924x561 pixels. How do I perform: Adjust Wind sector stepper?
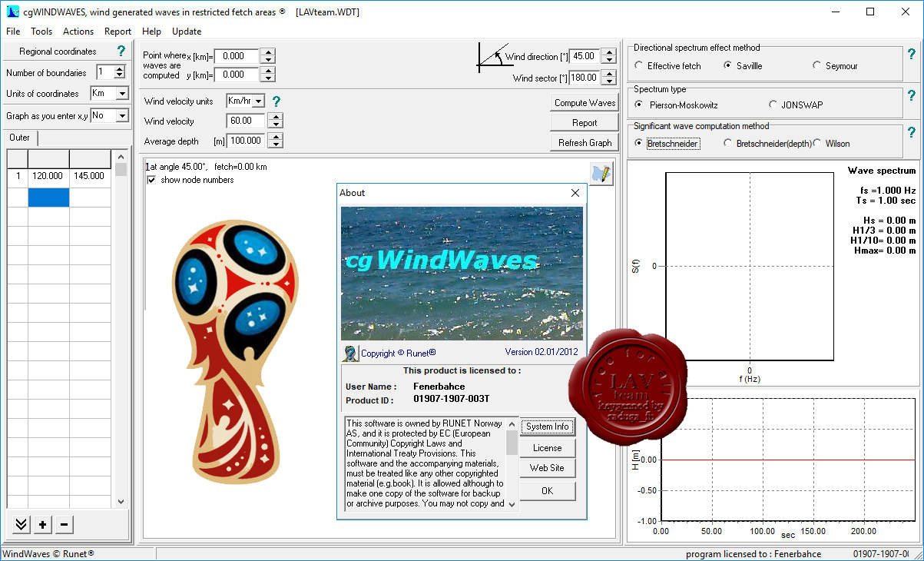tap(609, 78)
